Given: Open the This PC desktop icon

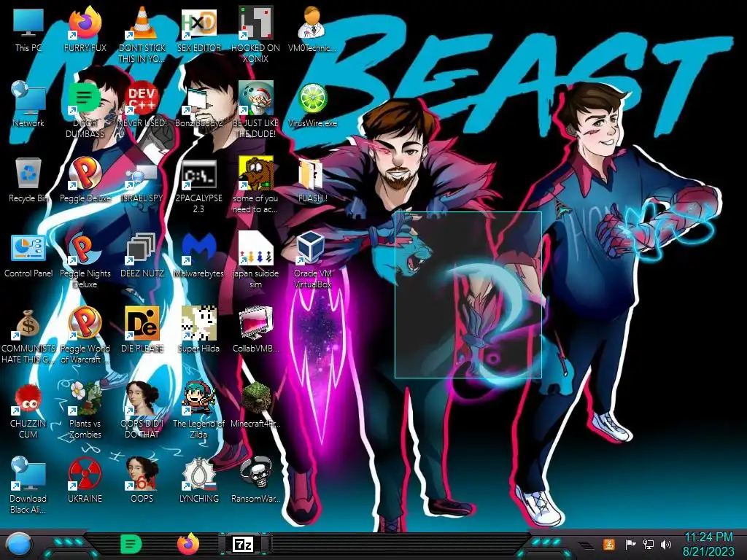Looking at the screenshot, I should coord(28,29).
